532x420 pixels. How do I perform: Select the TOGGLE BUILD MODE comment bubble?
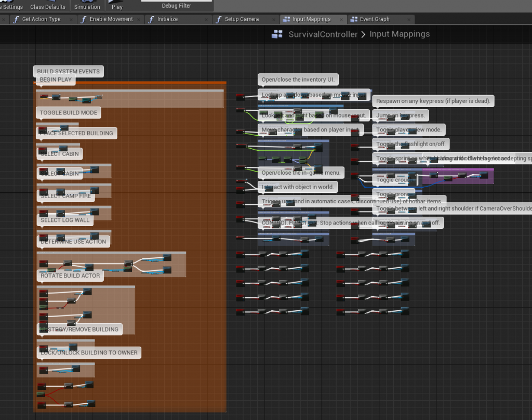click(69, 113)
